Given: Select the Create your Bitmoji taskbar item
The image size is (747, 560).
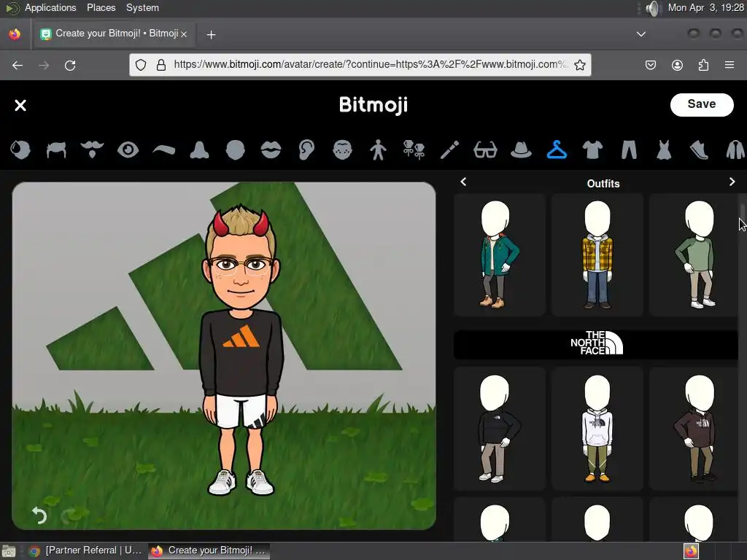Looking at the screenshot, I should [x=209, y=551].
